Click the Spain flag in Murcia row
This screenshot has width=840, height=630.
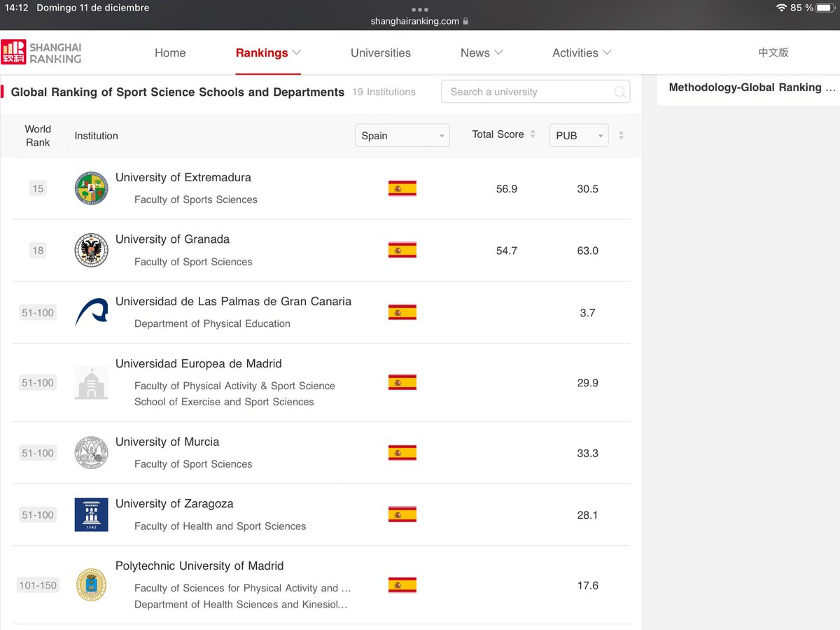tap(402, 453)
